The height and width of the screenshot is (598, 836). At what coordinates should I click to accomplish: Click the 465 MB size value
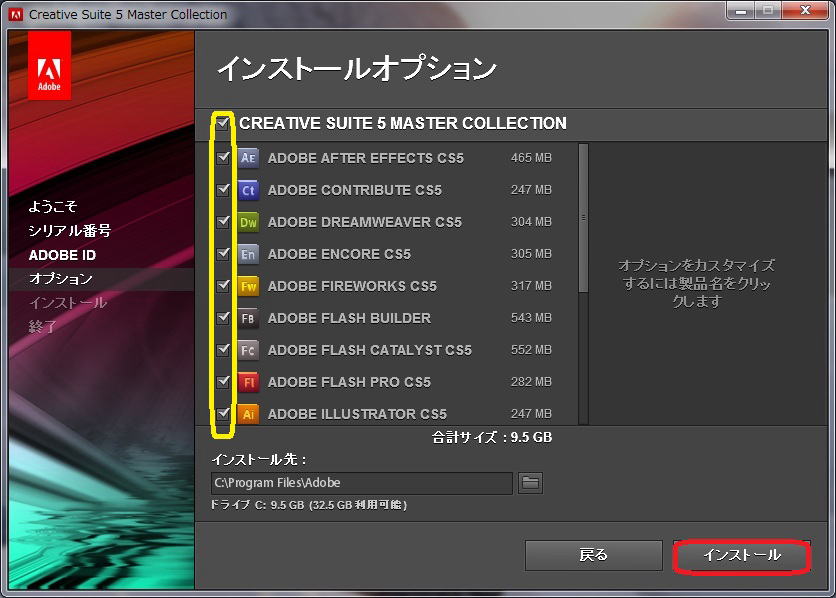[531, 158]
